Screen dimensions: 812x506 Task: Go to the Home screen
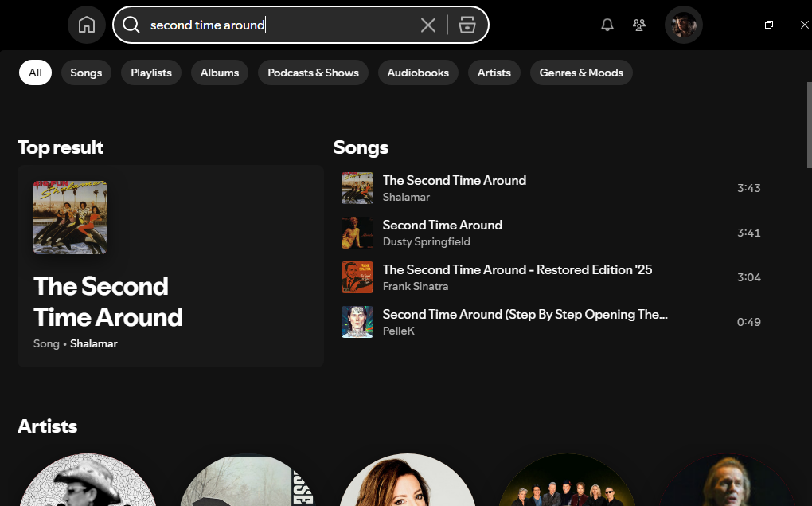87,25
